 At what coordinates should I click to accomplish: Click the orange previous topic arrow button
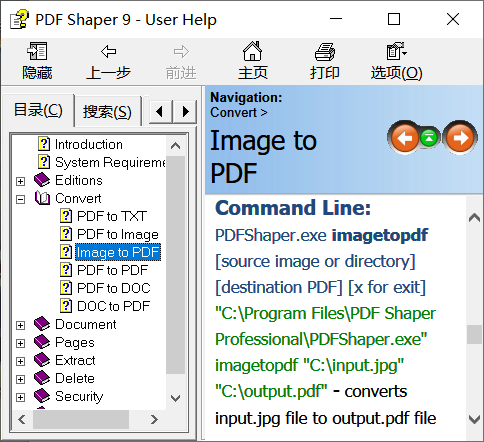pos(404,138)
